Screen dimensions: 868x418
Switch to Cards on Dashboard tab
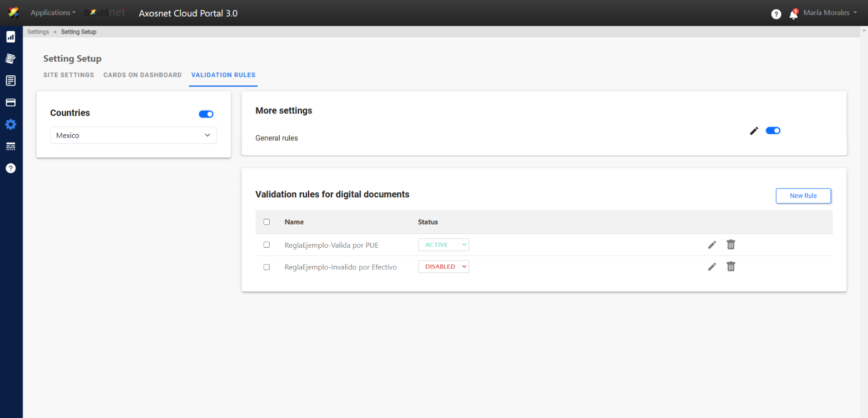click(x=143, y=75)
